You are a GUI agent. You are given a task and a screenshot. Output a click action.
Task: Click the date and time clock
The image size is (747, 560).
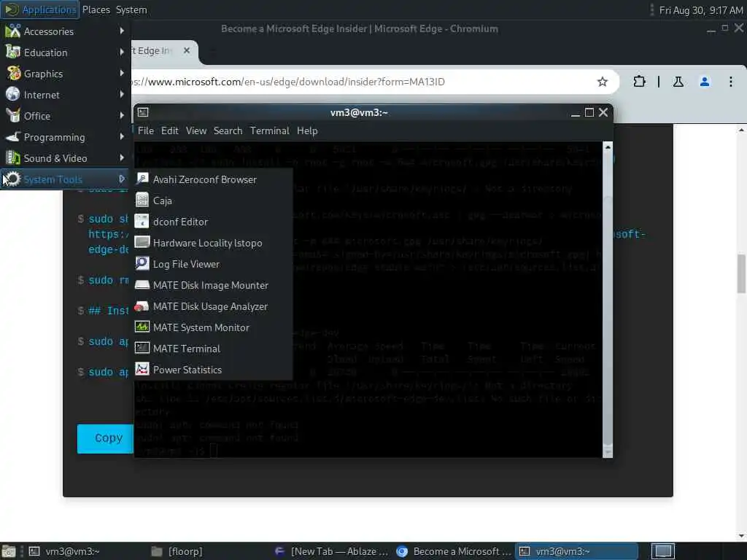point(701,10)
